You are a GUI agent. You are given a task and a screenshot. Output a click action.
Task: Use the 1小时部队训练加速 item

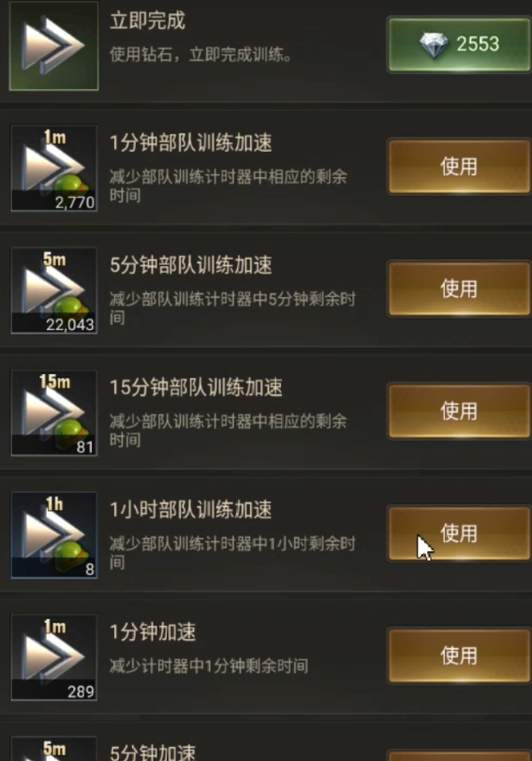(458, 534)
